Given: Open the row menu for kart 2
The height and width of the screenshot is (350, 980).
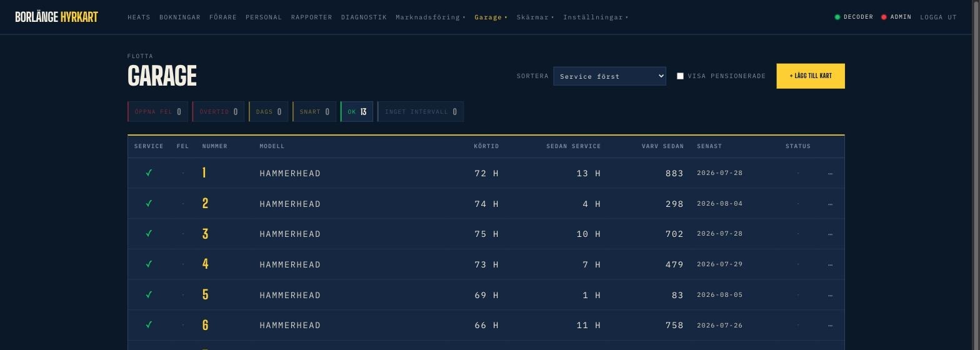Looking at the screenshot, I should point(830,204).
